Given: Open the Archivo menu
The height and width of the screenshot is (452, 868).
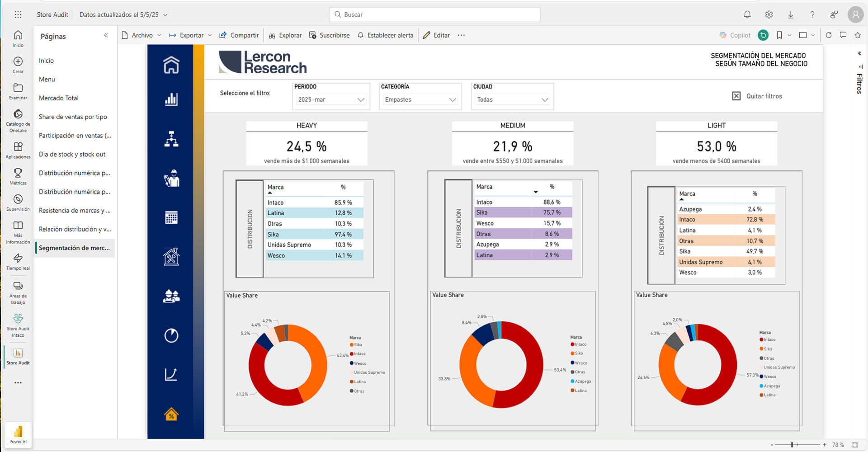Looking at the screenshot, I should coord(142,35).
